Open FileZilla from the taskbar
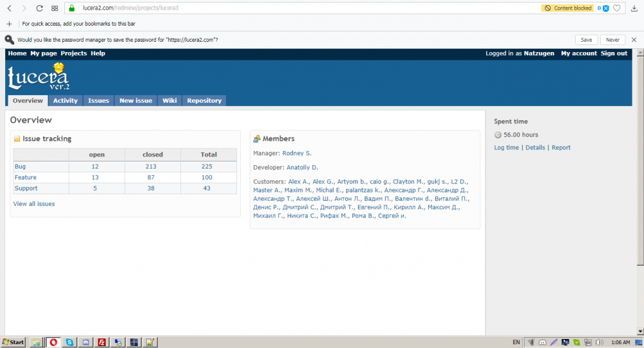This screenshot has width=644, height=348. pos(102,342)
